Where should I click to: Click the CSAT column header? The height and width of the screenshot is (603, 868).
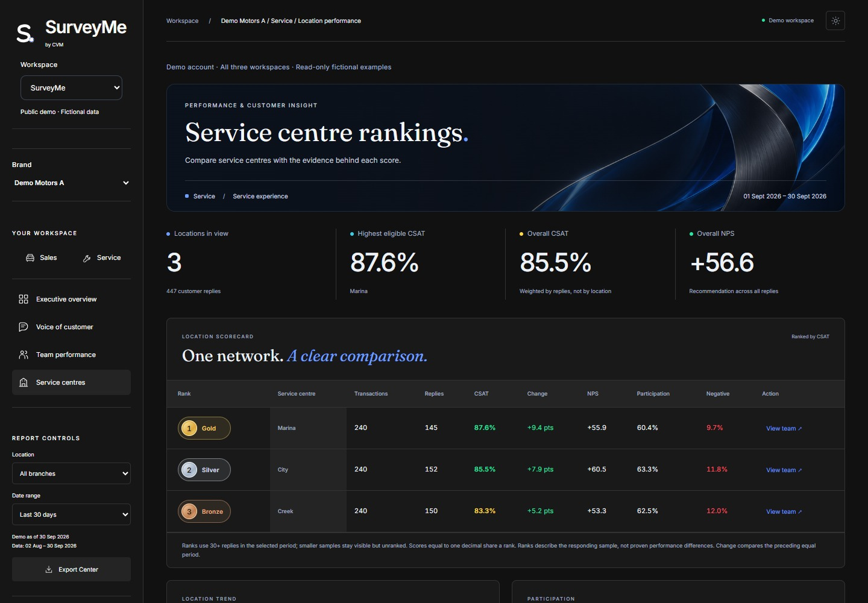tap(481, 394)
